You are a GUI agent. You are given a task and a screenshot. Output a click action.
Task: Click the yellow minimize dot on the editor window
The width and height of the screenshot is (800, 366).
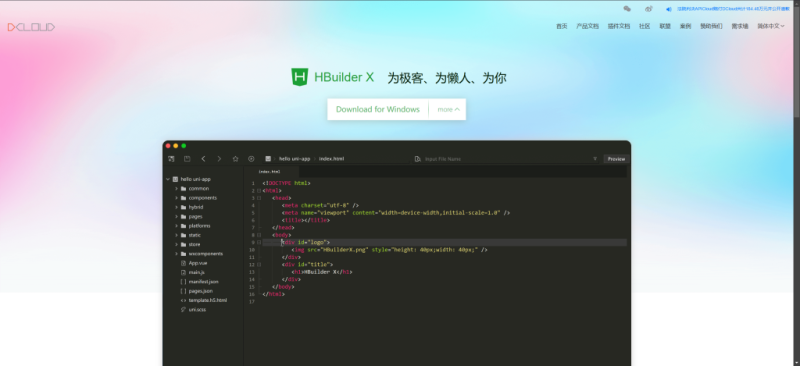(x=176, y=146)
